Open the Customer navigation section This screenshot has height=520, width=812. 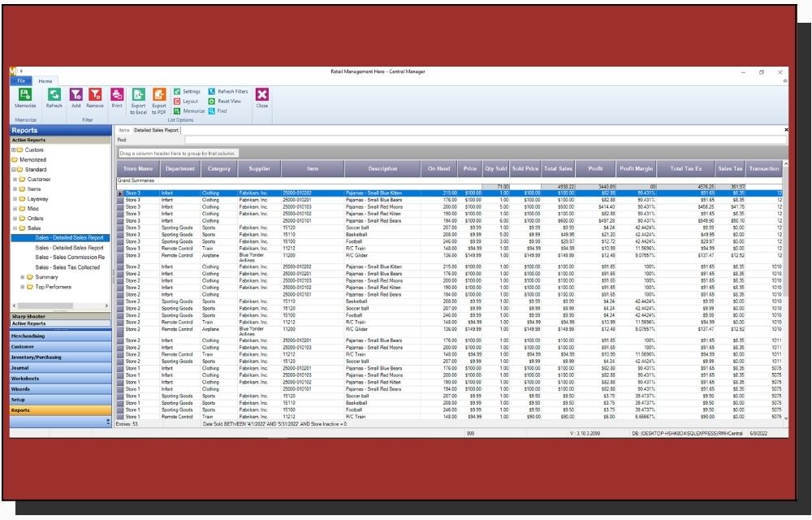pos(61,347)
